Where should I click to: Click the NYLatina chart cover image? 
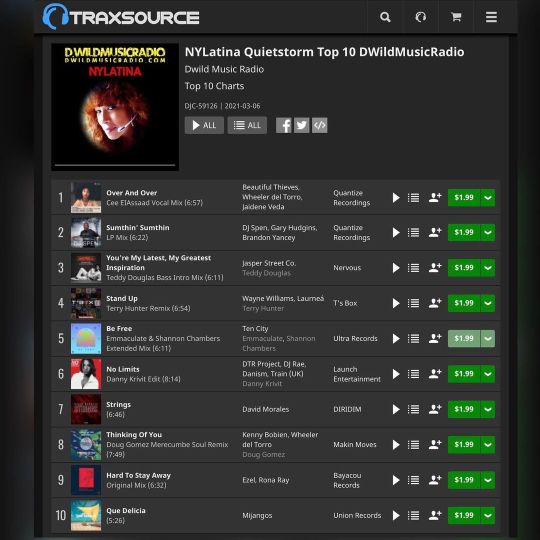coord(115,107)
